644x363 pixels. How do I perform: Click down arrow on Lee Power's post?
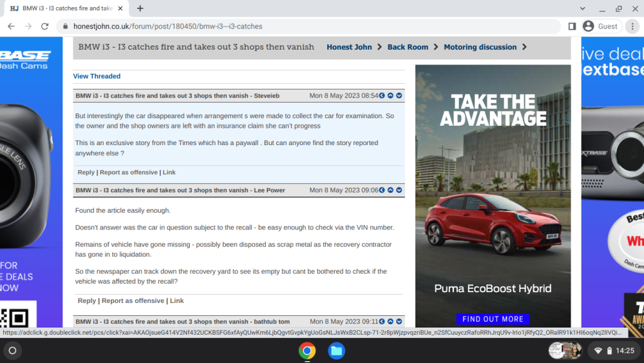[x=399, y=190]
